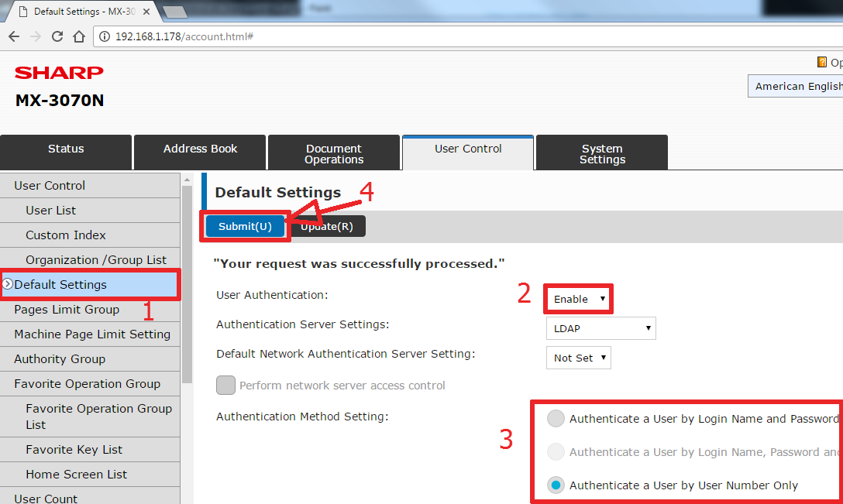
Task: Click the Sharp logo
Action: (59, 73)
